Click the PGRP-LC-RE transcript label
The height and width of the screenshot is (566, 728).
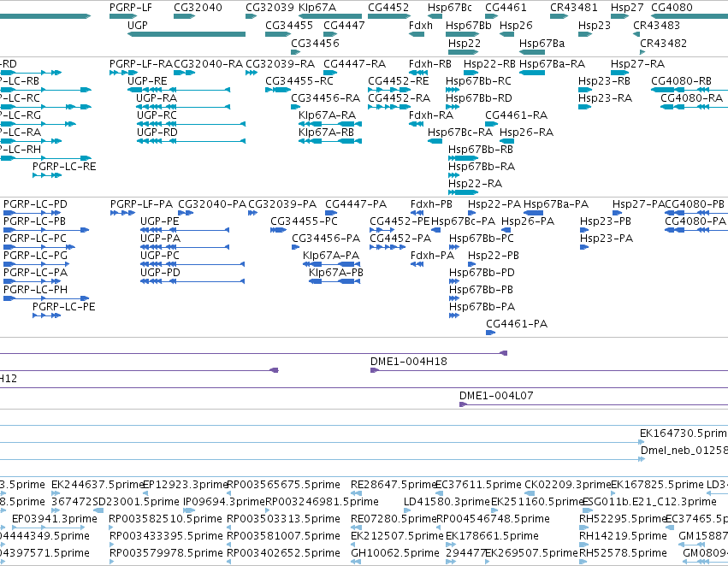coord(64,166)
